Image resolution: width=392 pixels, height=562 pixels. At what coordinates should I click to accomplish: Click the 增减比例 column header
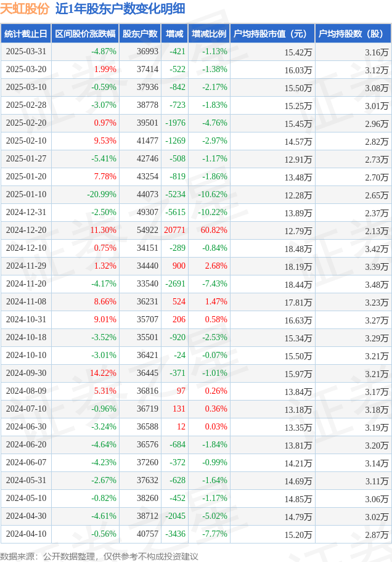(209, 34)
